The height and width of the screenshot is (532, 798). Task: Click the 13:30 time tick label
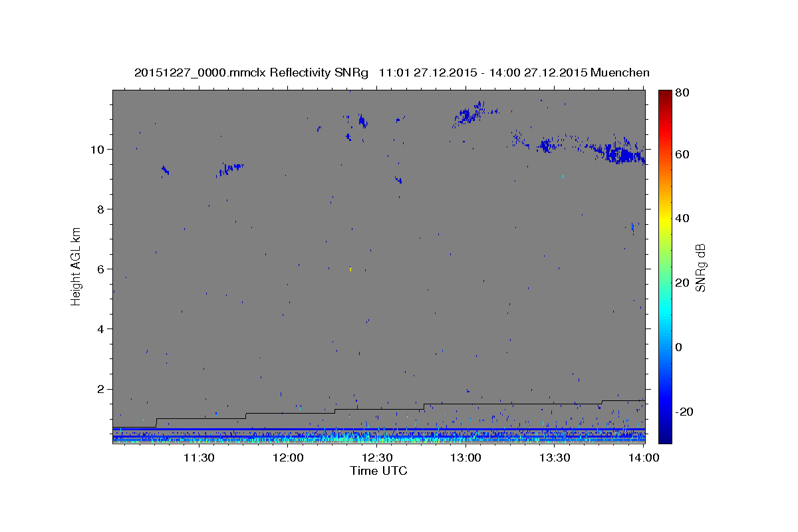[555, 458]
